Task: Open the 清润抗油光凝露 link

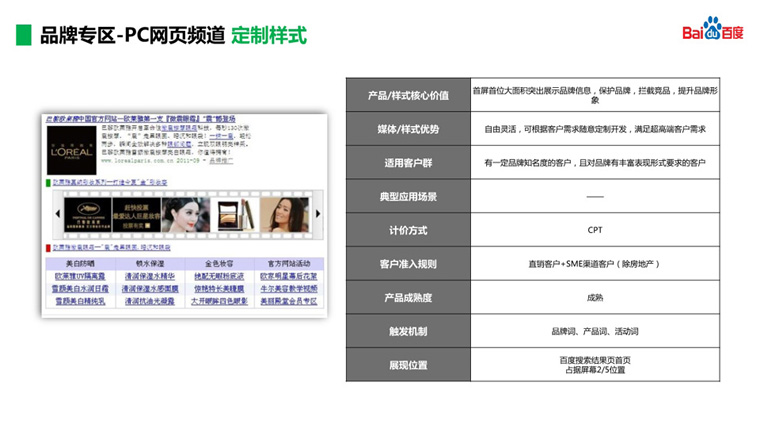Action: [x=150, y=301]
